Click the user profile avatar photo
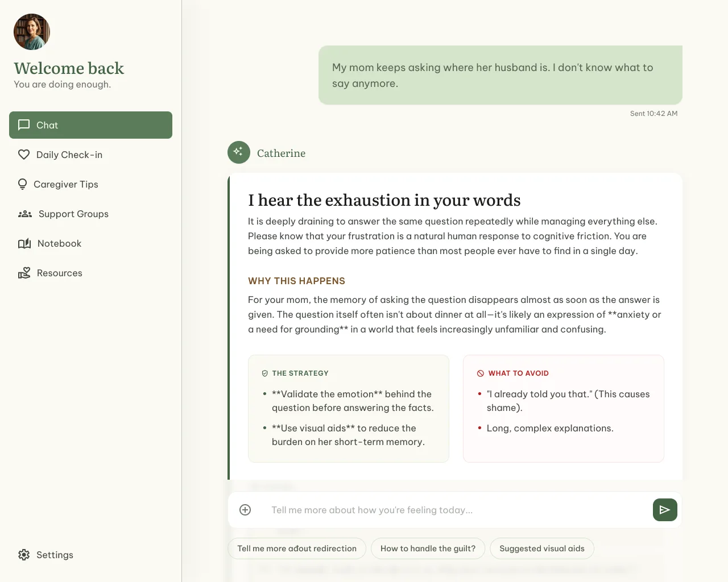 [x=32, y=32]
